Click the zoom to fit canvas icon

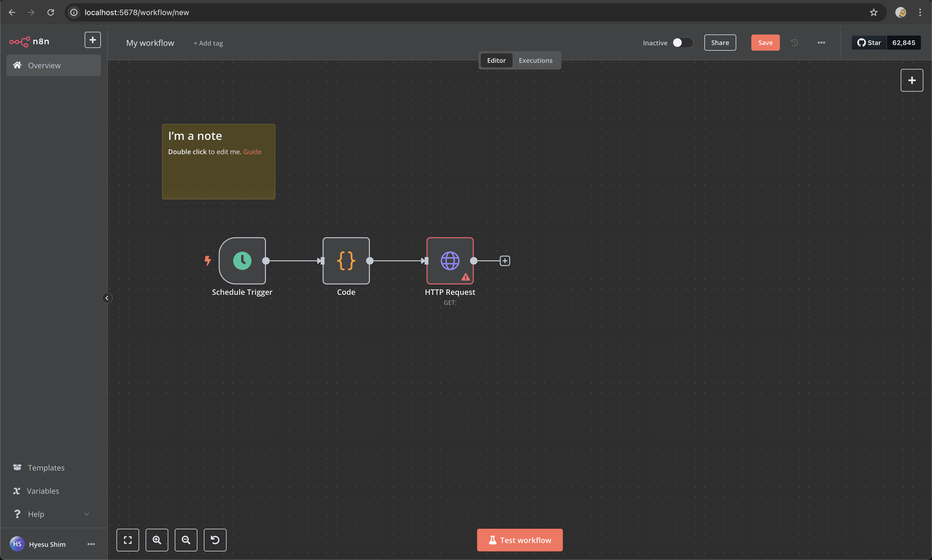click(x=128, y=540)
